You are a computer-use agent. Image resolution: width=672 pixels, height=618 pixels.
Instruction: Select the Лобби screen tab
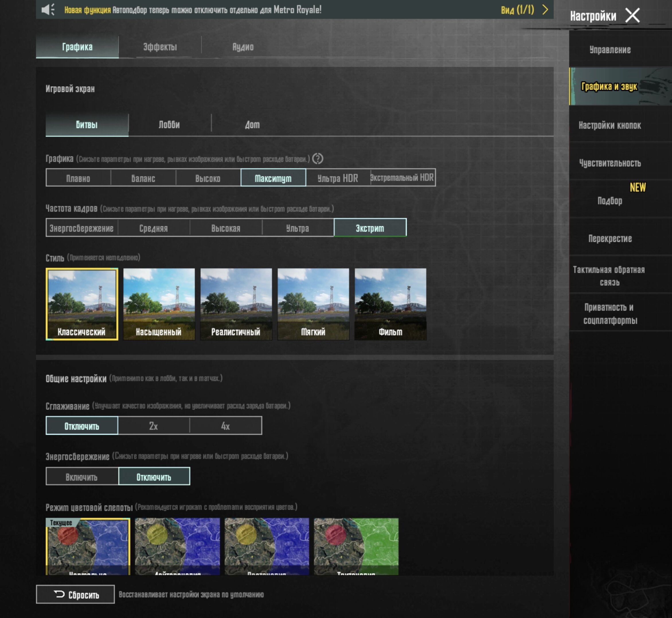(x=169, y=125)
